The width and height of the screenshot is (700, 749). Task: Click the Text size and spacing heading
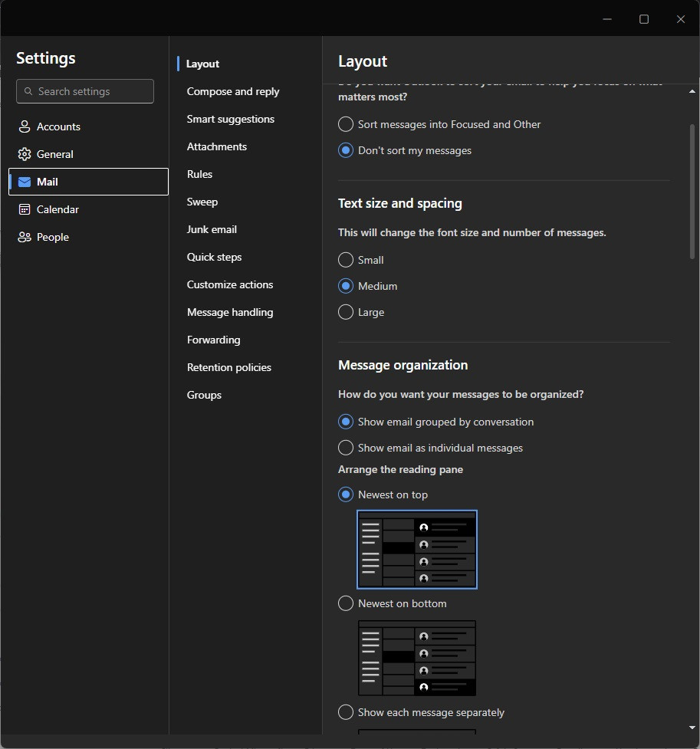(x=400, y=203)
